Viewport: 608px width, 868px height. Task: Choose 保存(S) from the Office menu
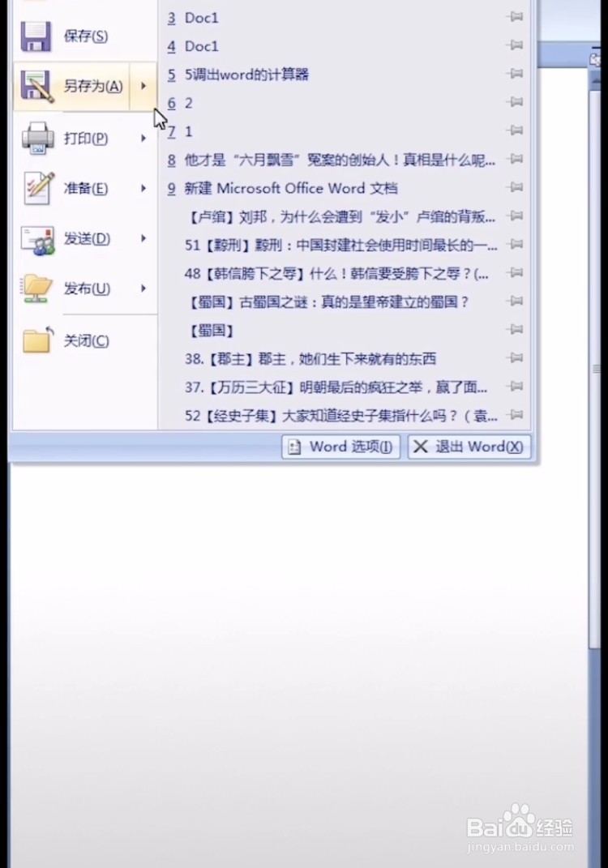[x=85, y=36]
